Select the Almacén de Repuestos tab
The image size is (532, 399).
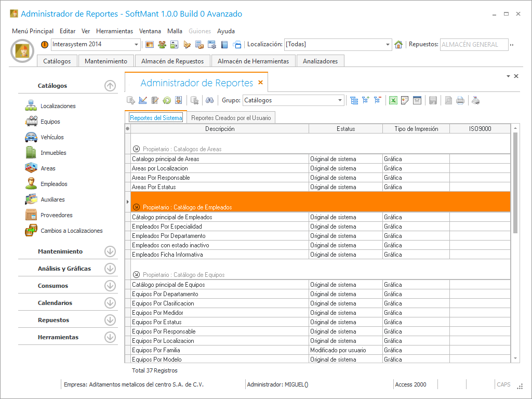[172, 61]
